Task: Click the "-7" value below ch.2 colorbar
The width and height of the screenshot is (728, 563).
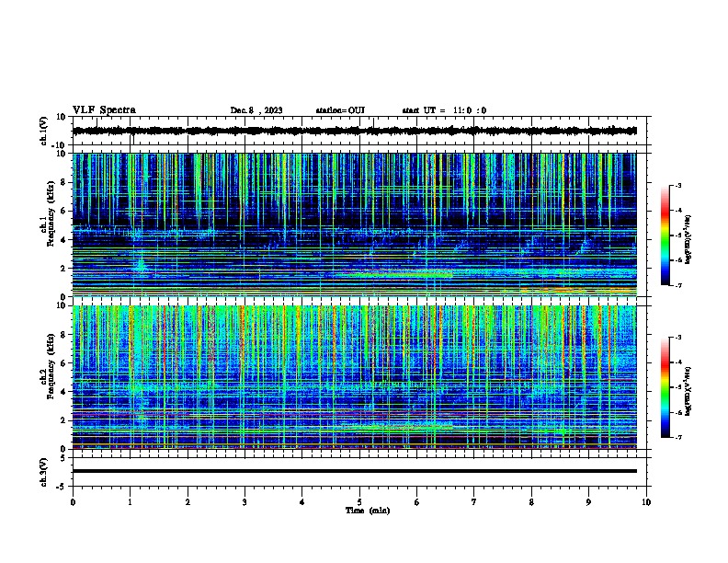Action: 677,438
